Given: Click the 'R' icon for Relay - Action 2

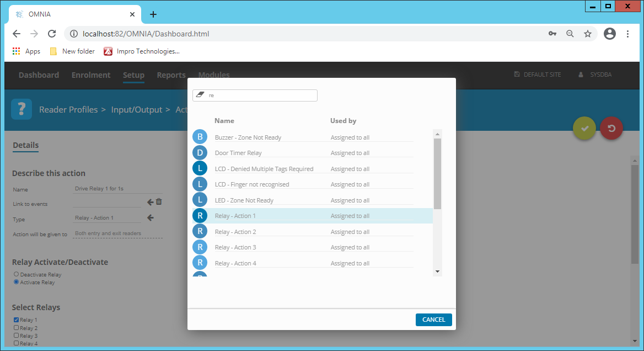Looking at the screenshot, I should [x=200, y=231].
